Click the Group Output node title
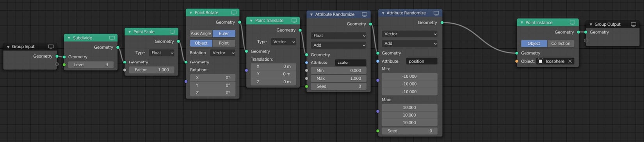Viewport: 644px width, 142px height. click(x=607, y=25)
